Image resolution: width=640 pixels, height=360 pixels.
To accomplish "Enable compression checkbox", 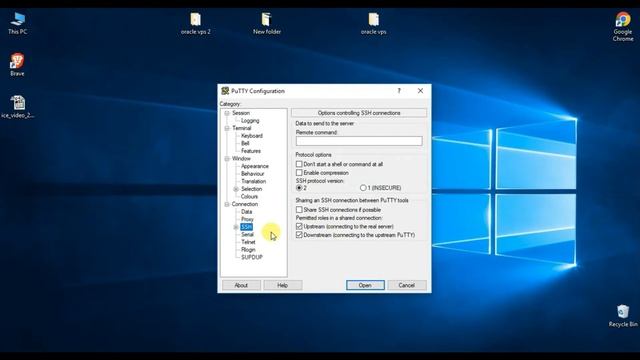I will click(299, 173).
